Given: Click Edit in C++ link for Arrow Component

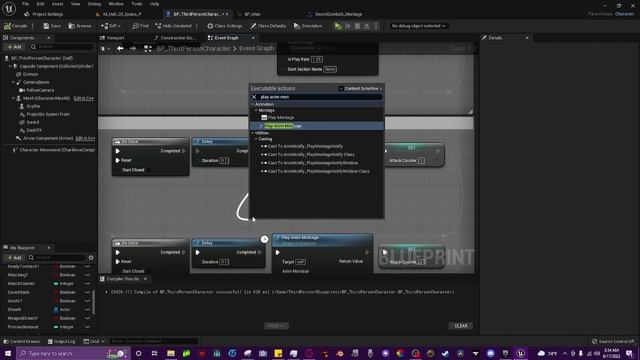Looking at the screenshot, I should [x=85, y=138].
